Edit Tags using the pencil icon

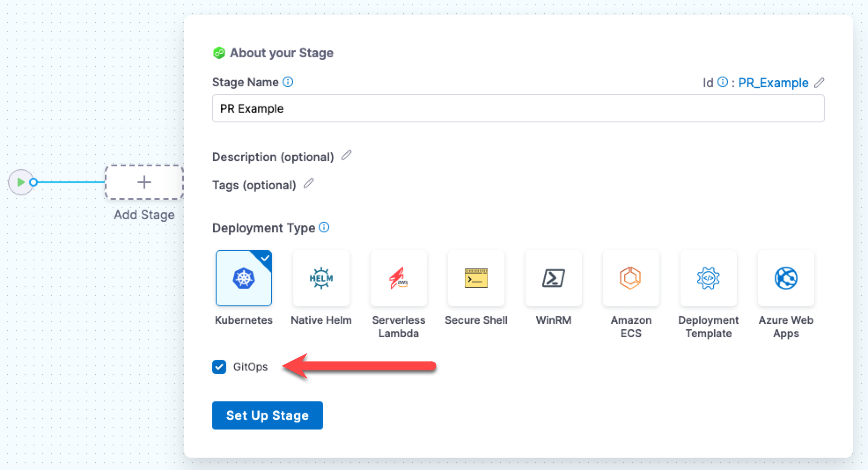click(x=309, y=184)
